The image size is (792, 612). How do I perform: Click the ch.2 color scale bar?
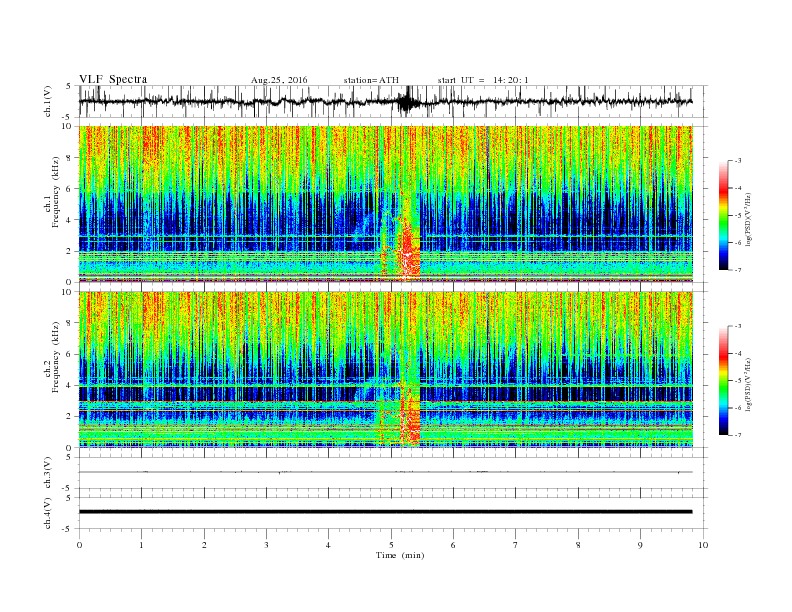[x=723, y=381]
